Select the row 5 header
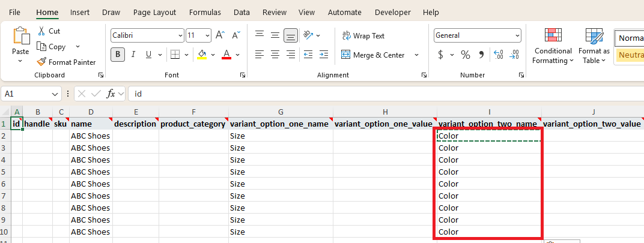Screen dimensions: 644x243 (5, 172)
